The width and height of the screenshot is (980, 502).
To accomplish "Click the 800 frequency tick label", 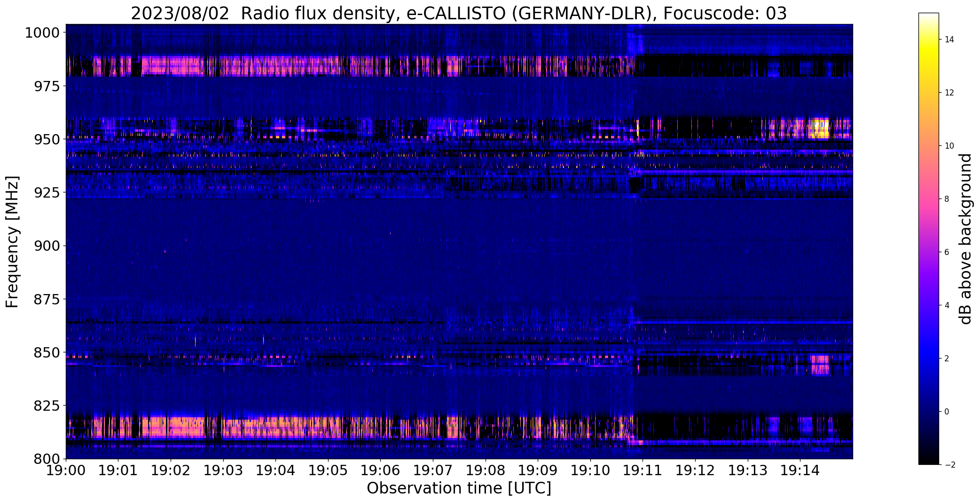I will point(47,458).
